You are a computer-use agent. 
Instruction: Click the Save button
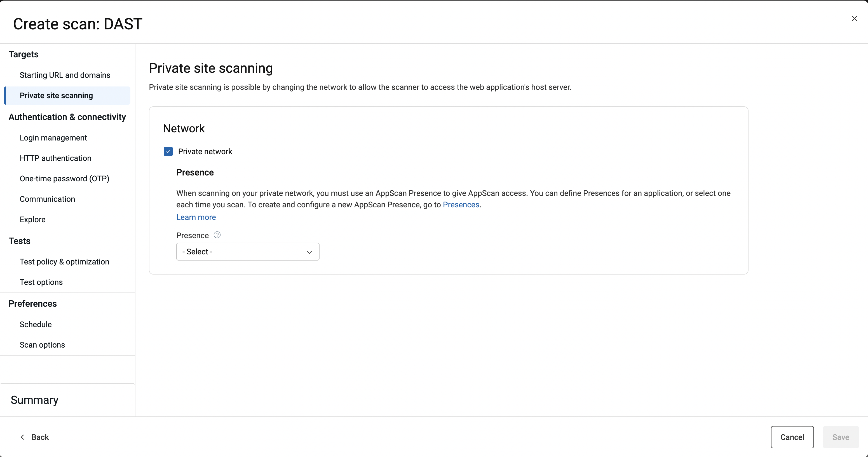pyautogui.click(x=841, y=437)
